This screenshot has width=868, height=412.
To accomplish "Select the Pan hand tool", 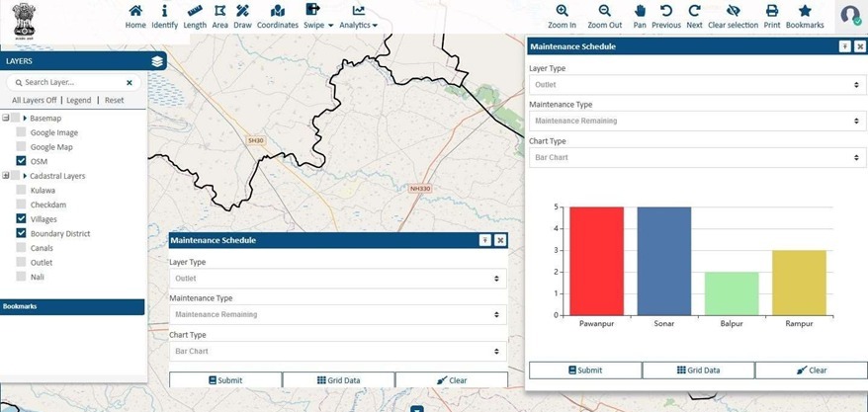I will click(640, 11).
